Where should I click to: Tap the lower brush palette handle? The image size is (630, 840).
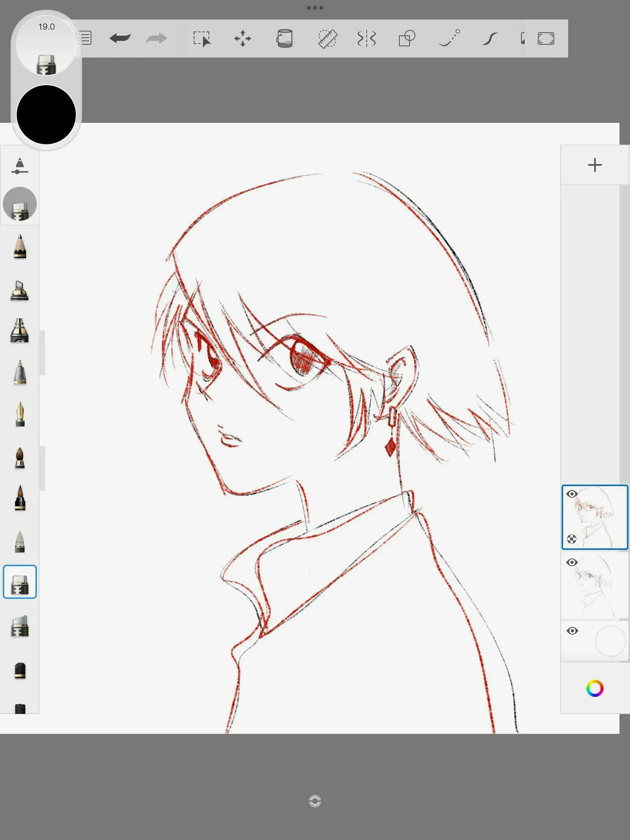coord(42,469)
